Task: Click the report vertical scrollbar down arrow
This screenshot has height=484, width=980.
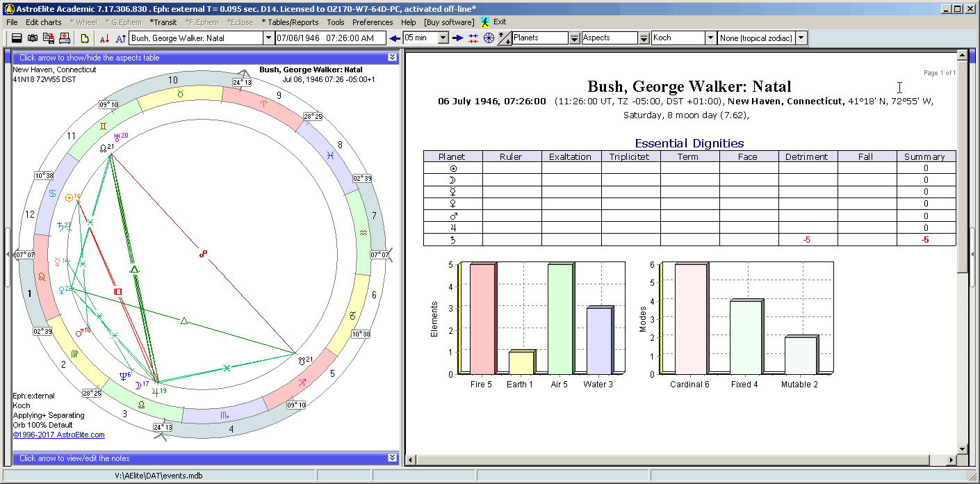Action: (x=963, y=449)
